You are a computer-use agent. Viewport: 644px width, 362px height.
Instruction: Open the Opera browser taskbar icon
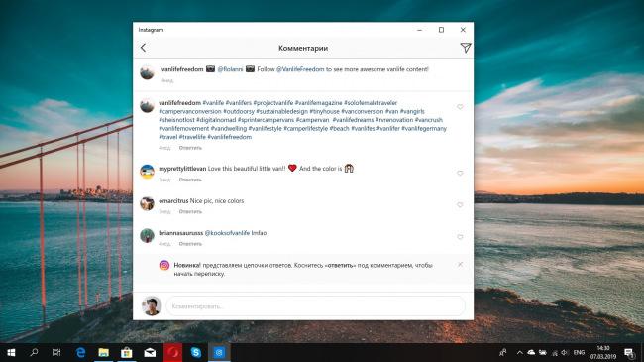point(173,352)
